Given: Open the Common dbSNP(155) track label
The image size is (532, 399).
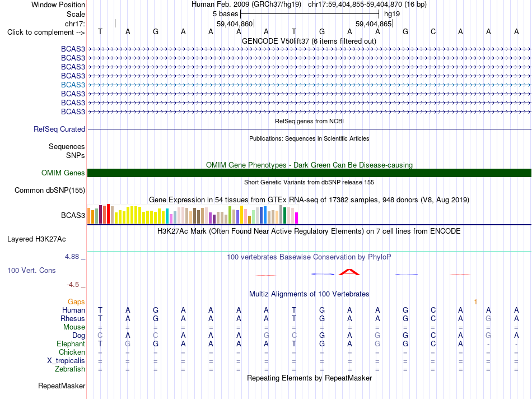Looking at the screenshot, I should tap(50, 190).
